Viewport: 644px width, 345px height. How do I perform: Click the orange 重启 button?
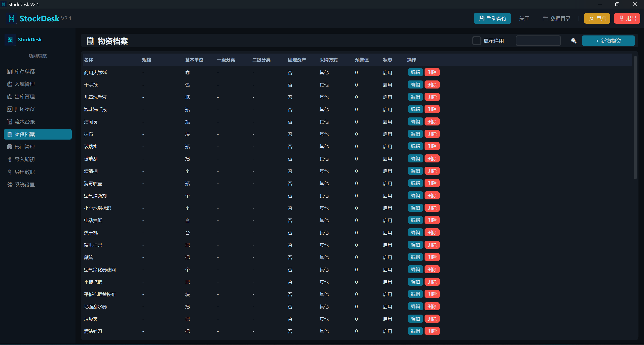[x=597, y=18]
